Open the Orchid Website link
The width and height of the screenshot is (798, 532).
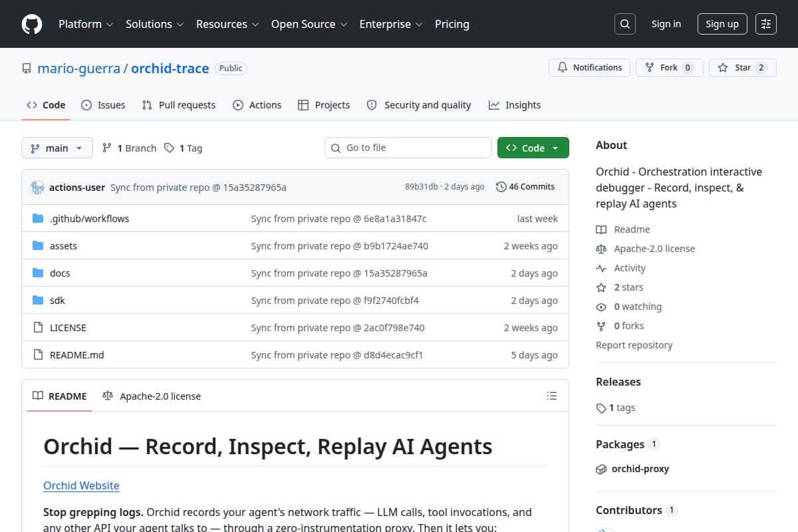81,485
